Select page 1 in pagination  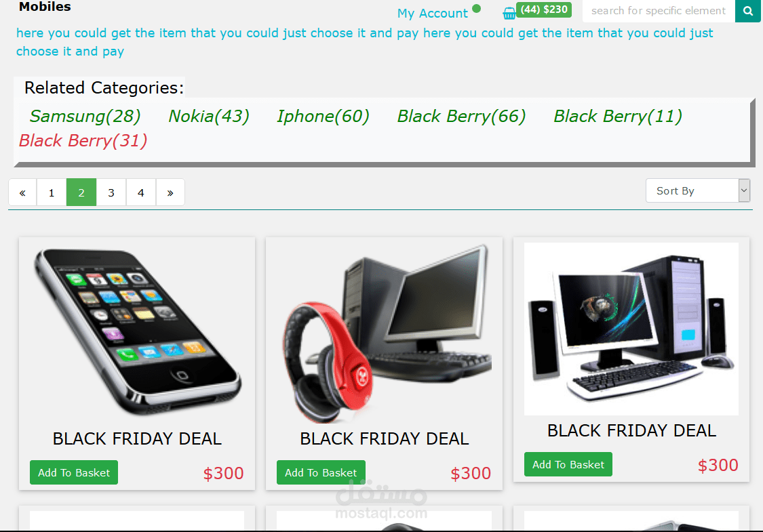click(52, 192)
